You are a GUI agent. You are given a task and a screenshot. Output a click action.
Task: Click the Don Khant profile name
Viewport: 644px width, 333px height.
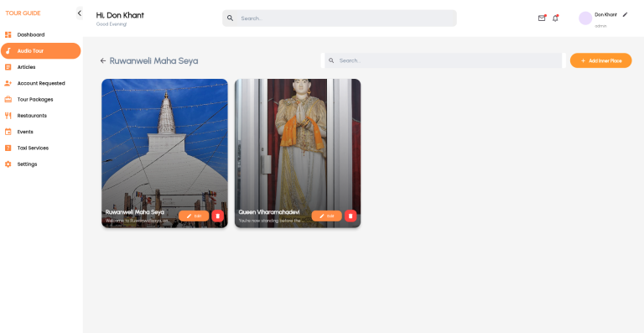tap(605, 15)
